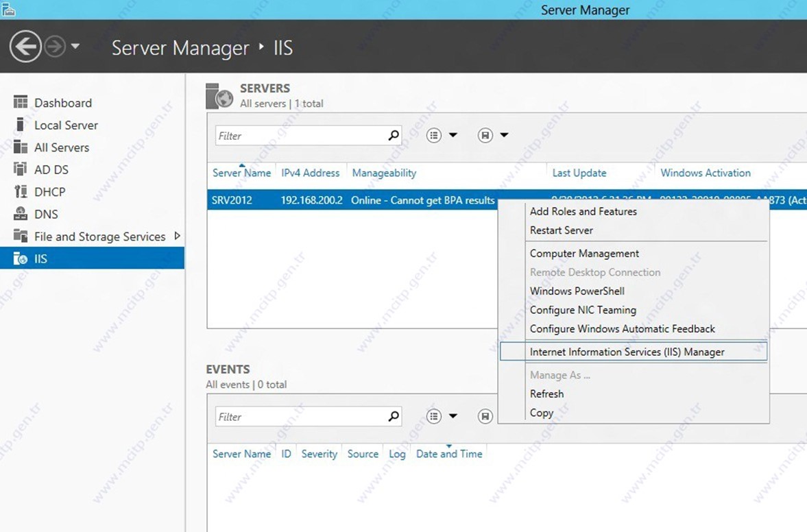Click the DHCP icon in sidebar
807x532 pixels.
(x=21, y=191)
